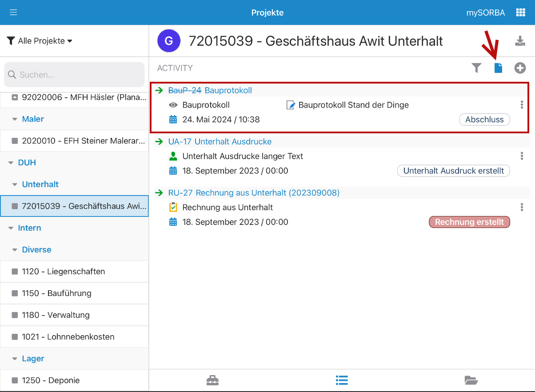Open the hamburger menu
This screenshot has width=535, height=392.
(x=13, y=12)
